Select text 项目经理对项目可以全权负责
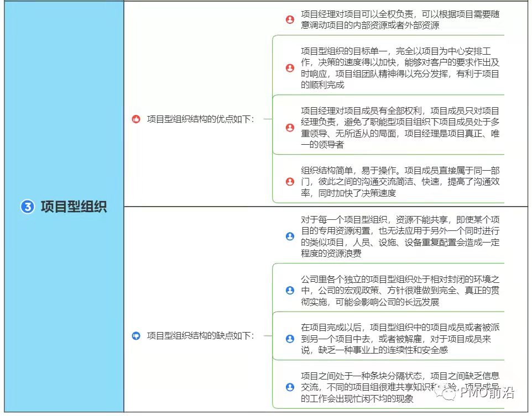Screen dimensions: 532x416 [x=357, y=14]
